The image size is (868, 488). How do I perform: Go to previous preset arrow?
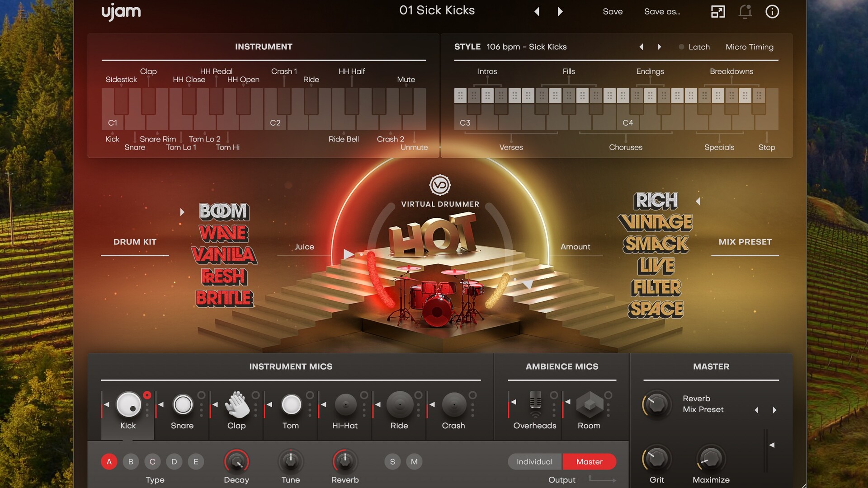pyautogui.click(x=537, y=12)
